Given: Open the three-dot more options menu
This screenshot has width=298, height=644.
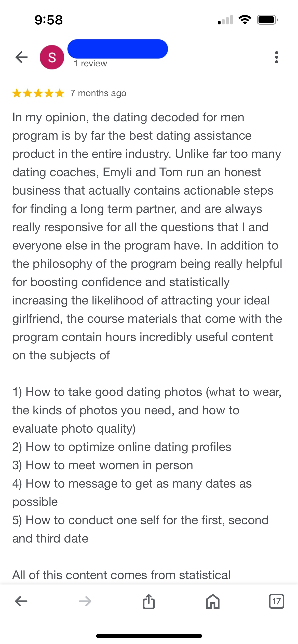Looking at the screenshot, I should pos(276,57).
